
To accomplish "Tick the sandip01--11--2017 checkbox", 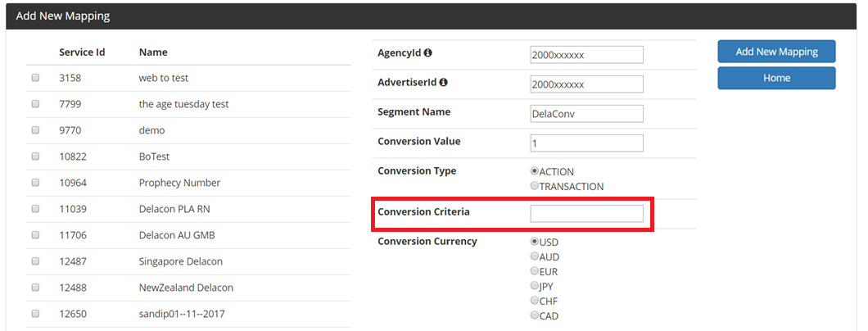I will tap(35, 314).
